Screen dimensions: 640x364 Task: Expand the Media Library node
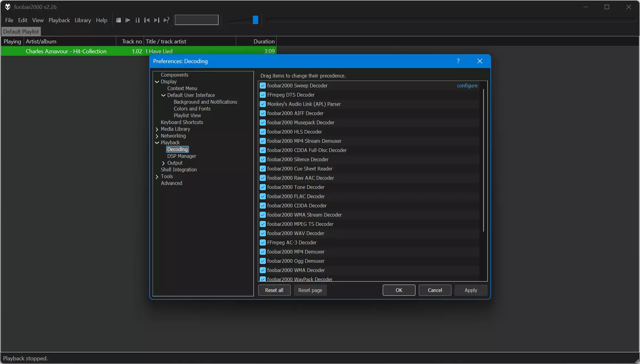[x=157, y=129]
